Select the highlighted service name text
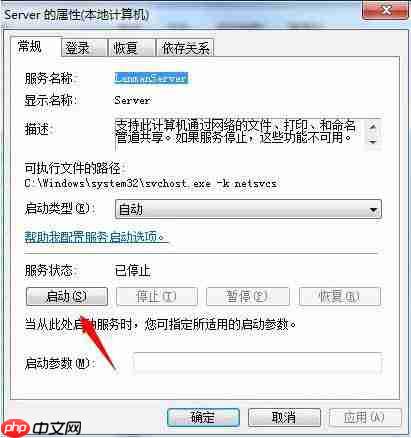Screen dimensions: 411x438 151,78
